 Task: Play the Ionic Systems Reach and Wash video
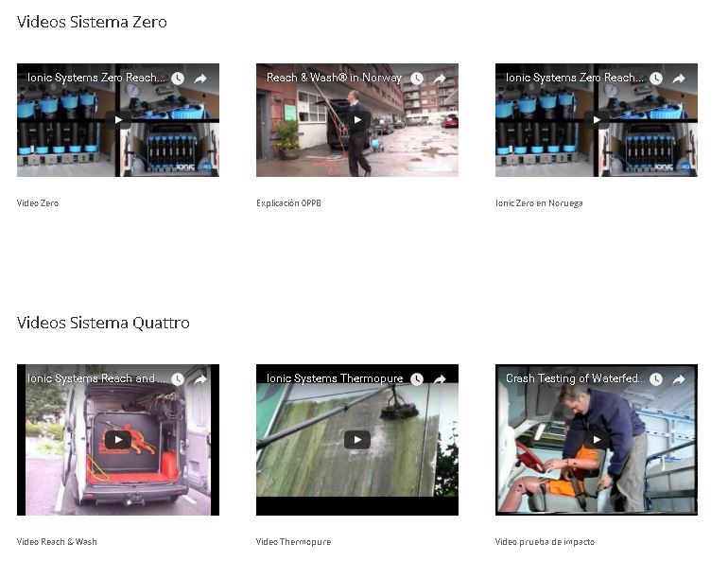point(118,440)
